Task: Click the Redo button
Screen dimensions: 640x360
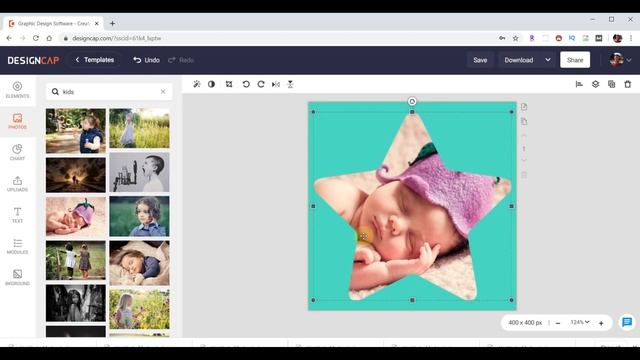Action: point(181,60)
